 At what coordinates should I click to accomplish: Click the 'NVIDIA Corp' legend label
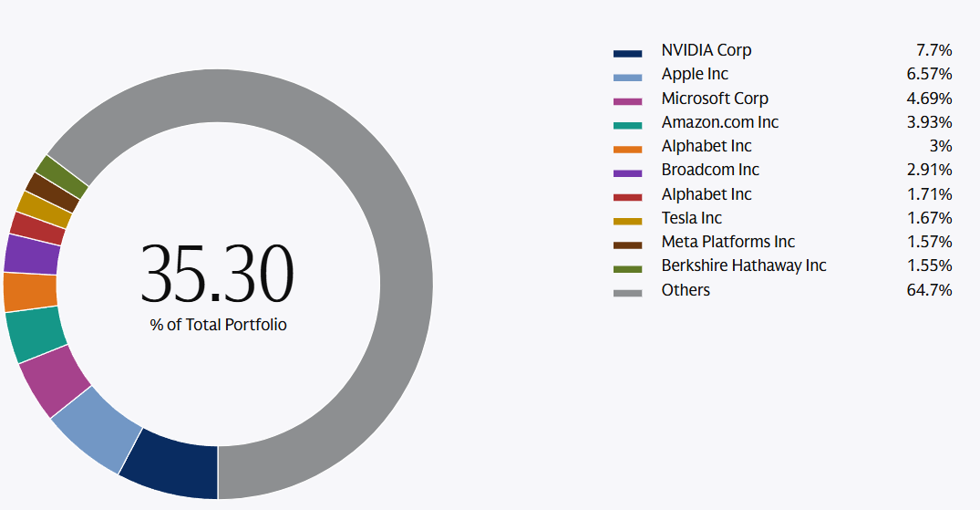[x=707, y=50]
